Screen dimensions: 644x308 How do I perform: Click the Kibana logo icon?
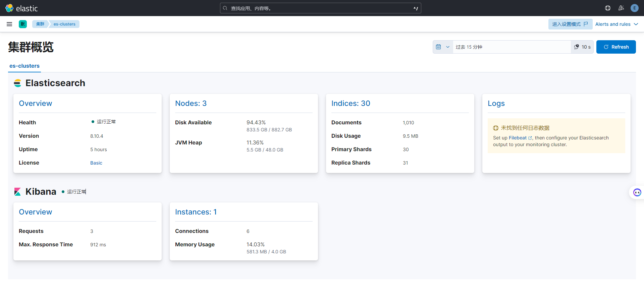point(17,192)
